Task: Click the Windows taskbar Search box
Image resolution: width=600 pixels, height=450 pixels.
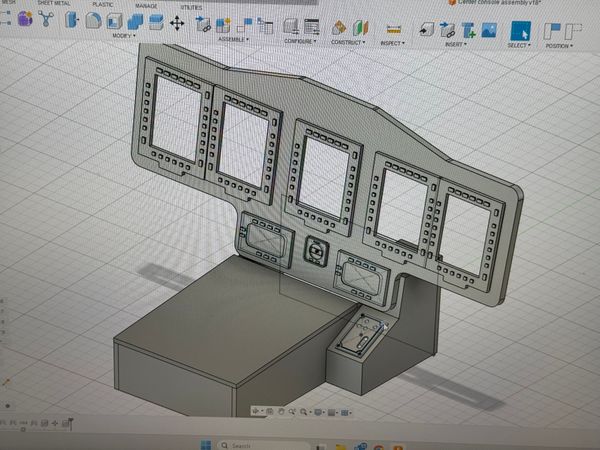Action: [264, 445]
